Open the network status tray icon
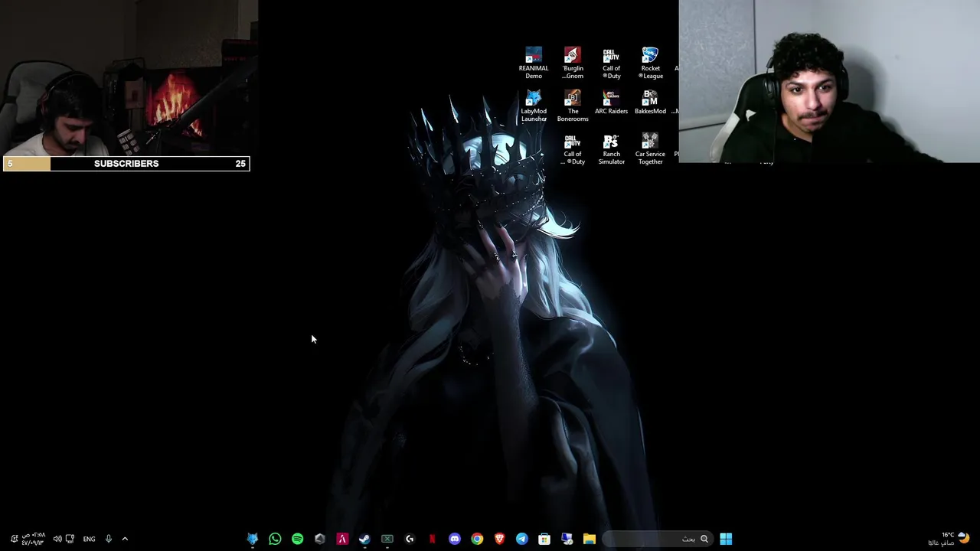Viewport: 980px width, 551px height. pyautogui.click(x=70, y=539)
